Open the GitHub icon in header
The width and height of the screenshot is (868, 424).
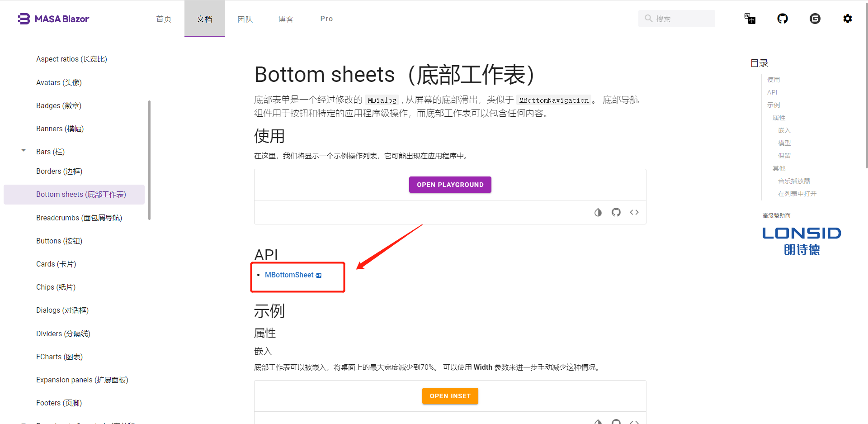coord(783,19)
